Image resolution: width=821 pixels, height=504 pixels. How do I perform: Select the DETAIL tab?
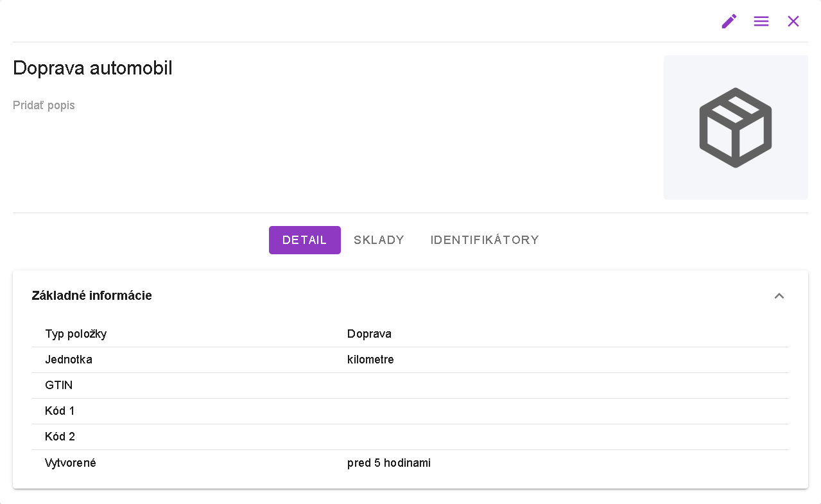305,240
